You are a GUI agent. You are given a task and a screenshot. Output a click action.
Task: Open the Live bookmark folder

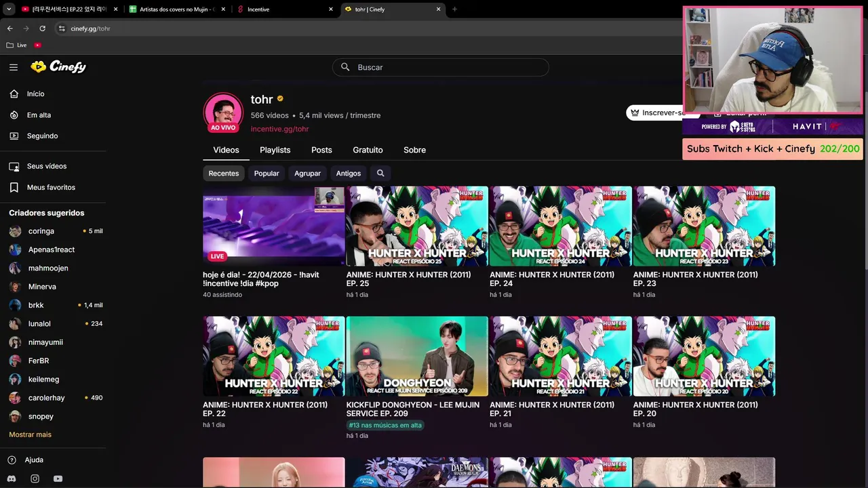(17, 45)
